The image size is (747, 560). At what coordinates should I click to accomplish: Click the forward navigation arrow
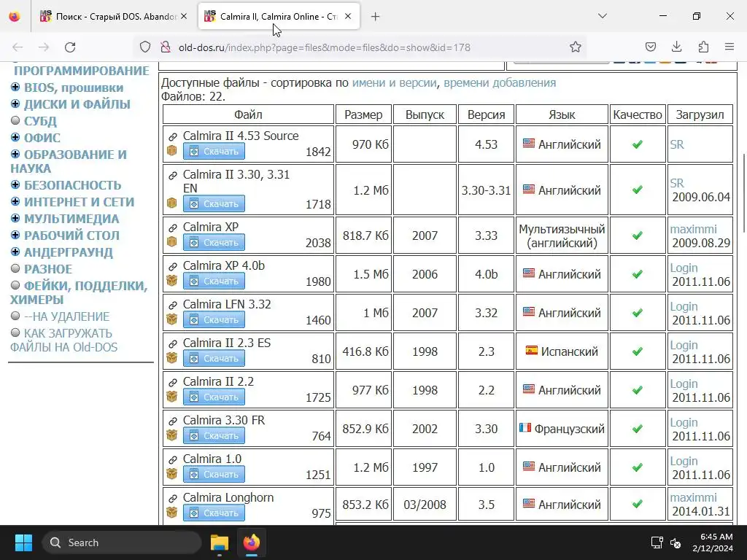tap(44, 47)
